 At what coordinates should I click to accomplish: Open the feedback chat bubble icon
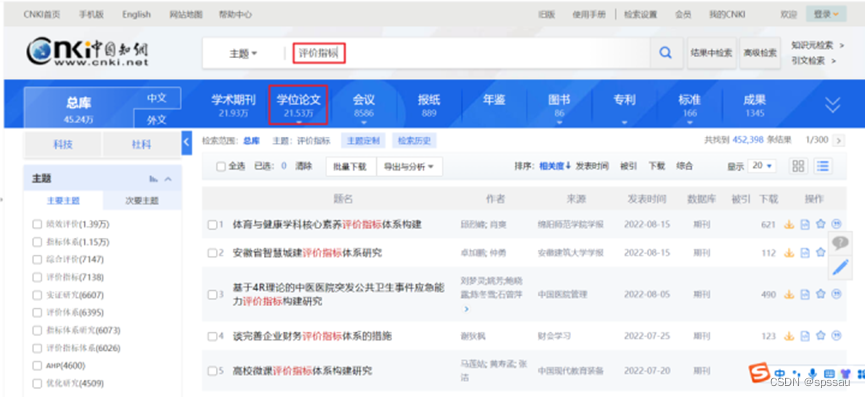click(840, 243)
